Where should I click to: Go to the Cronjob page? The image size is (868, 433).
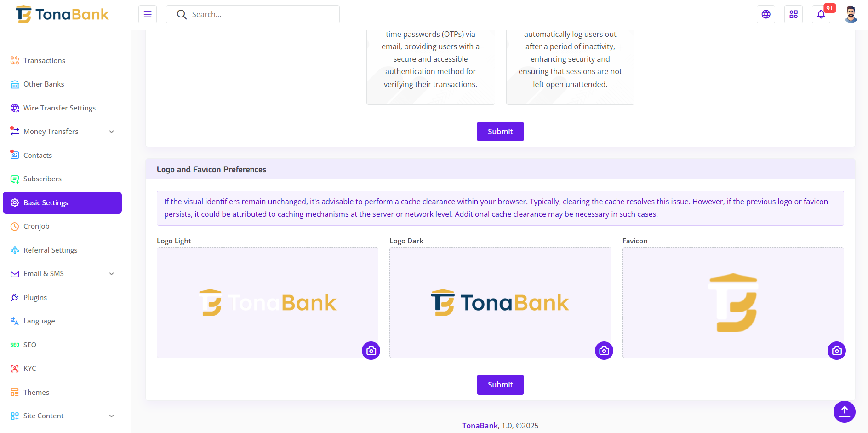click(36, 226)
